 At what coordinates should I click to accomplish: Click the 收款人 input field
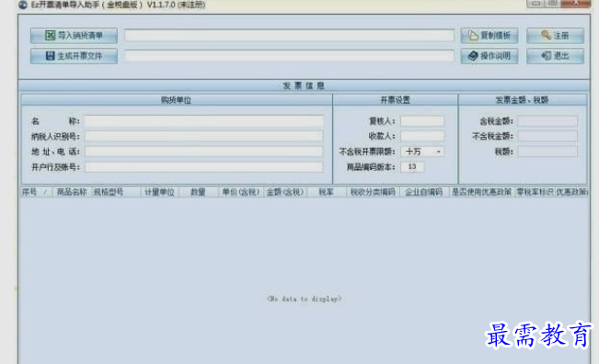[x=422, y=136]
